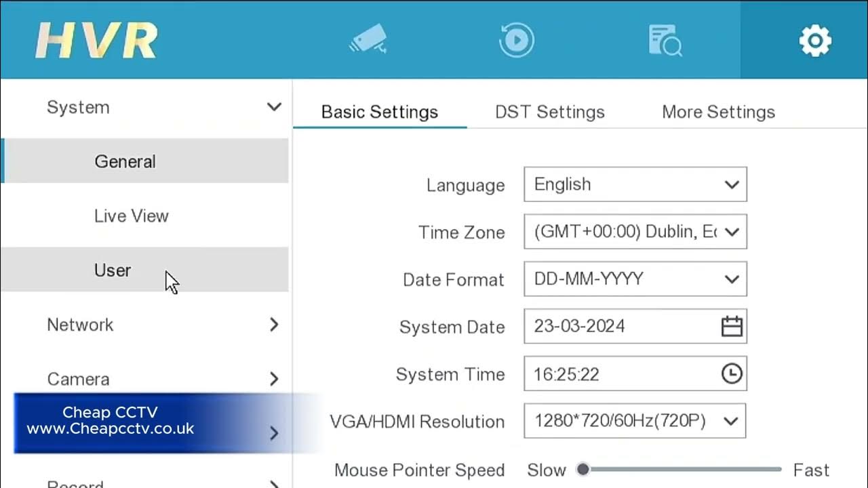This screenshot has height=488, width=868.
Task: Open the live view camera icon
Action: coord(368,41)
